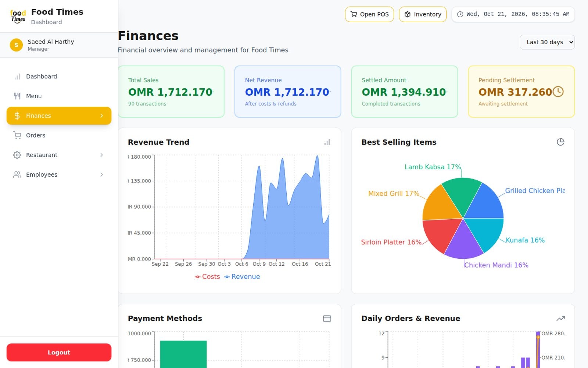
Task: Click the Payment Methods credit card icon
Action: tap(327, 318)
